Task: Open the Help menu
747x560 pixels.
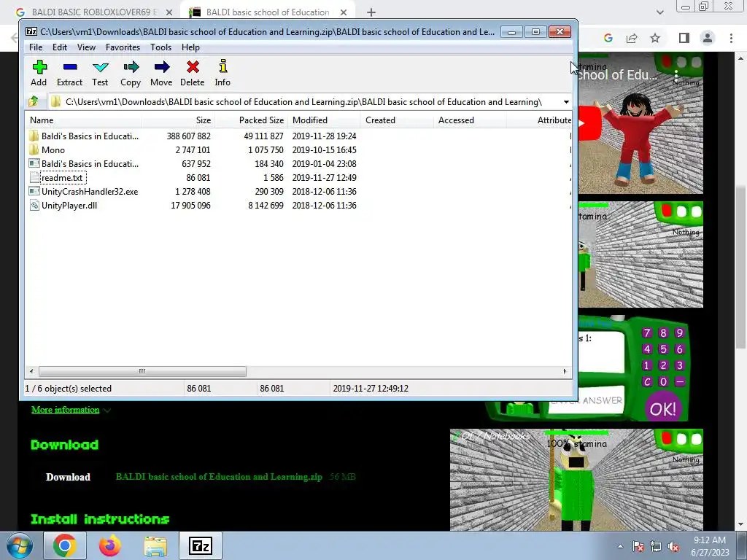Action: tap(190, 47)
